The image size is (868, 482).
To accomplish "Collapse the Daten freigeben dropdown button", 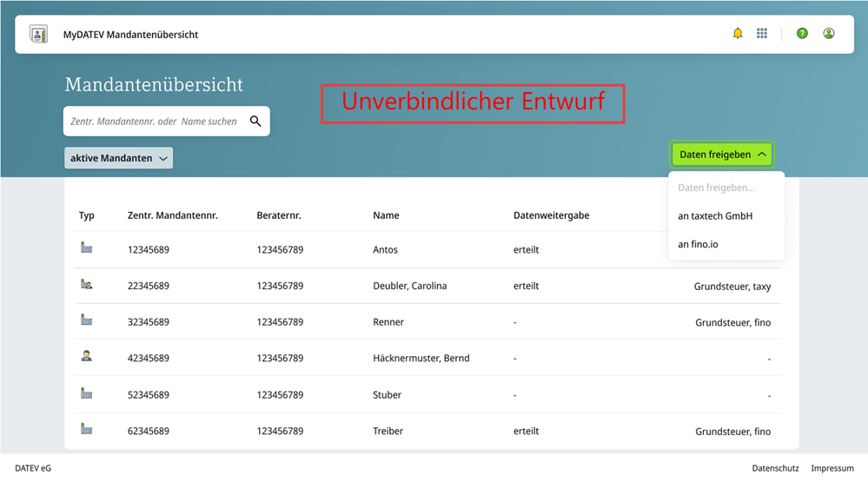I will [x=722, y=155].
